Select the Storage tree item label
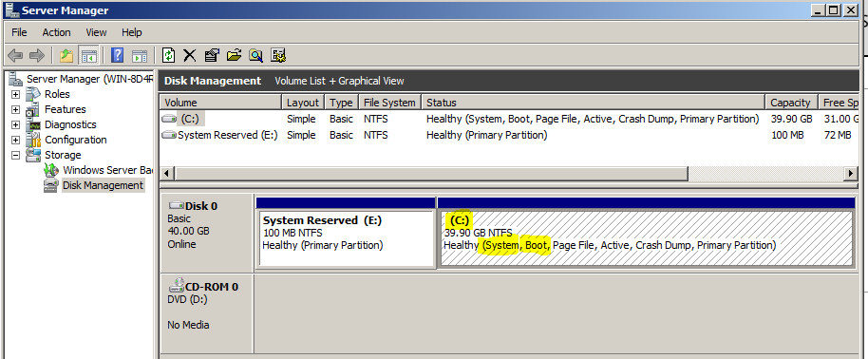Image resolution: width=868 pixels, height=359 pixels. (x=63, y=155)
